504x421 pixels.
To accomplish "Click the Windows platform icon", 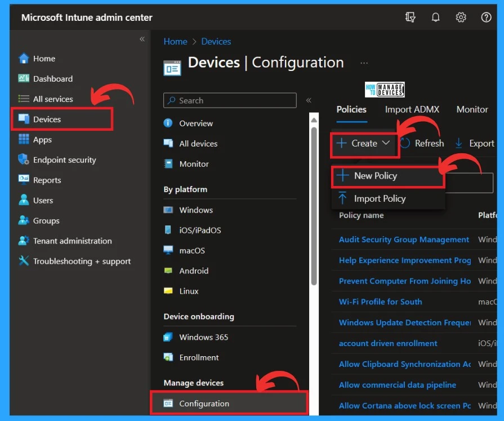I will (x=168, y=210).
